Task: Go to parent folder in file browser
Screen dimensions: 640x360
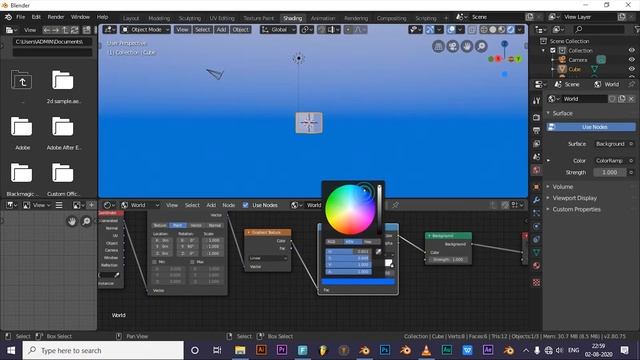Action: (22, 80)
